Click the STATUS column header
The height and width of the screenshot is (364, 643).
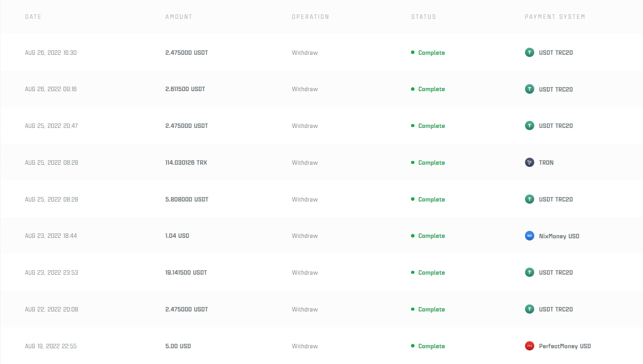[424, 17]
